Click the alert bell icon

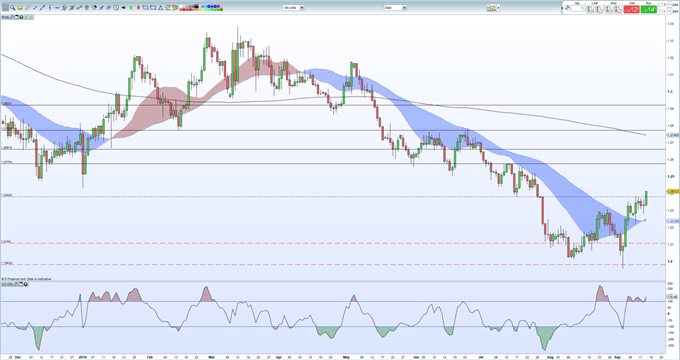tap(20, 8)
